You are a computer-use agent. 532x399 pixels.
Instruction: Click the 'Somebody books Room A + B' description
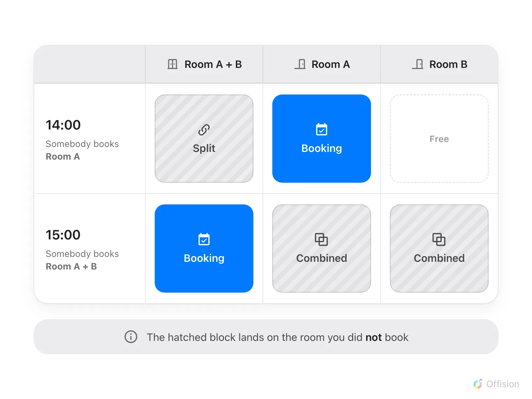82,260
